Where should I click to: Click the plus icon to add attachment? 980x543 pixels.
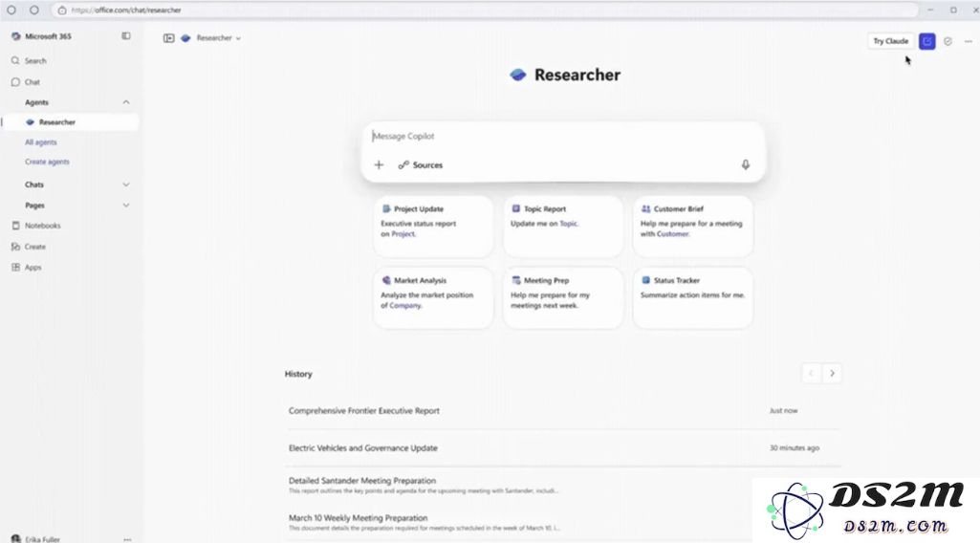[x=379, y=165]
